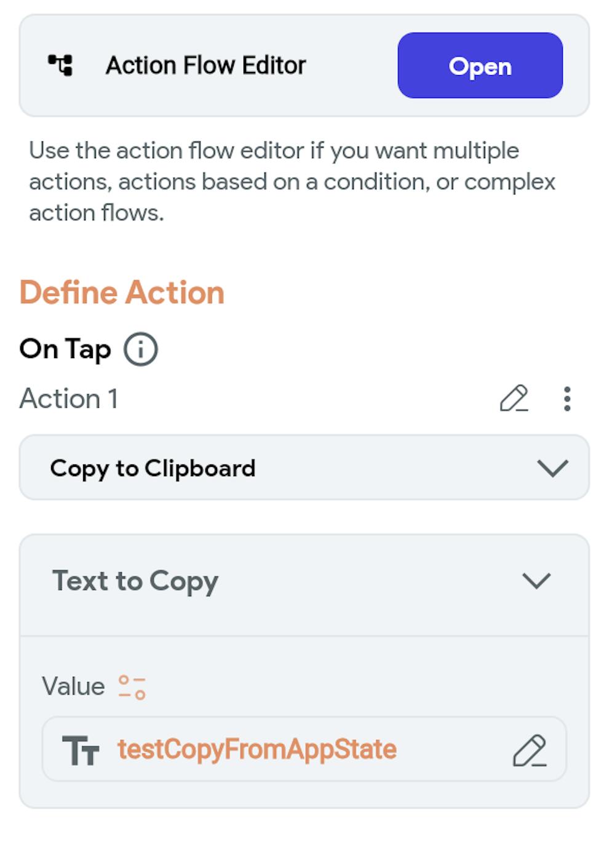Click the Define Action heading
Screen dimensions: 615x868
pos(122,292)
